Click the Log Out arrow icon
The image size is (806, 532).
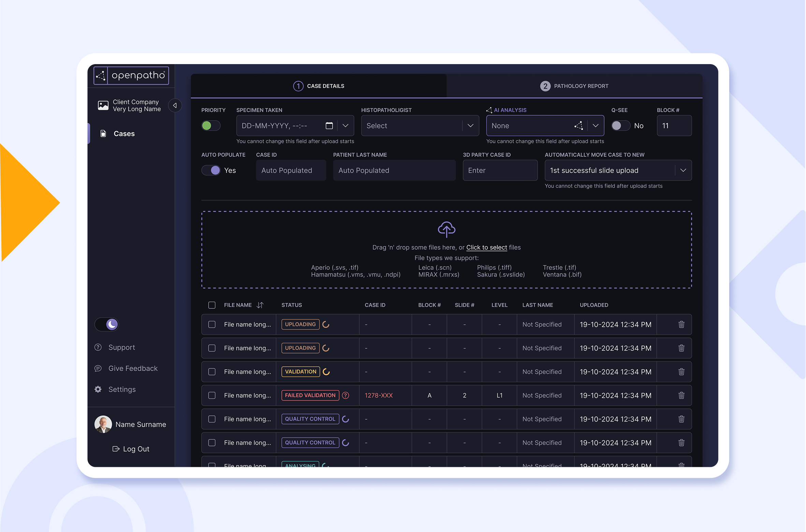(116, 449)
